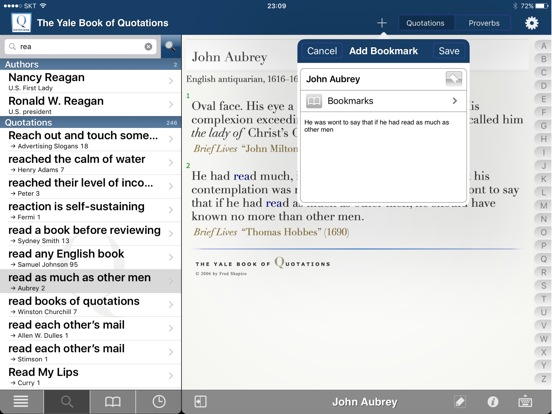Tap the Yale Book of Quotations app logo

21,23
